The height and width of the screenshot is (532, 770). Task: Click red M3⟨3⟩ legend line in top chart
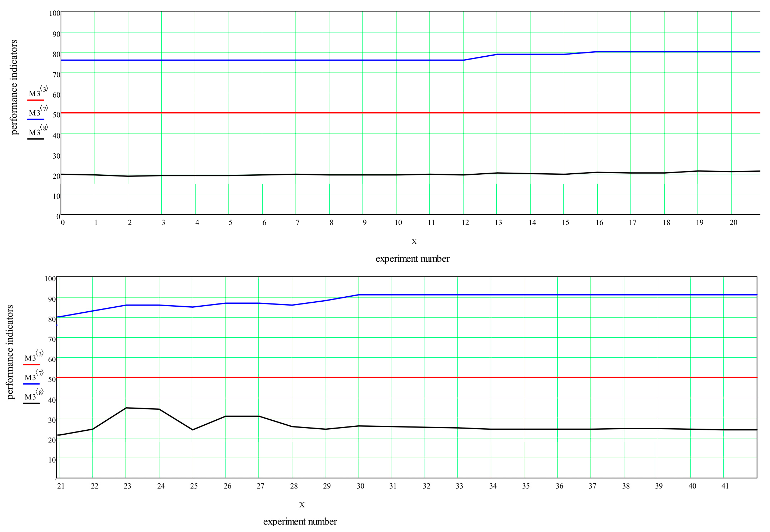(36, 100)
